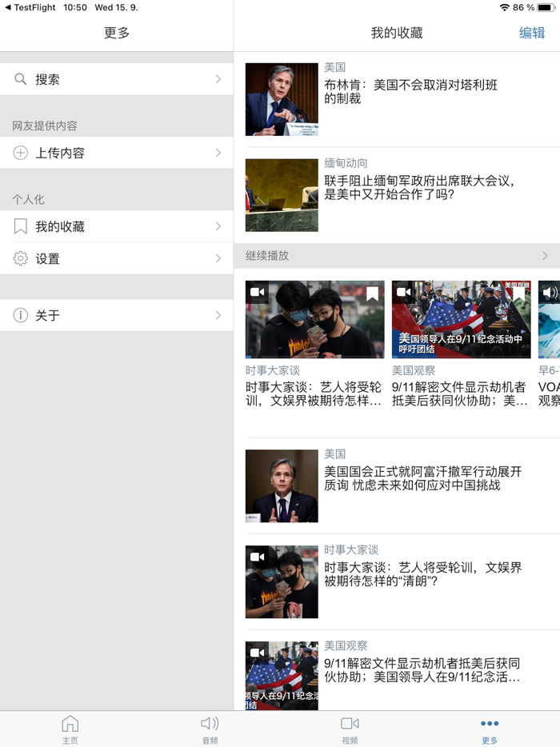Tap the settings gear icon

click(x=20, y=258)
